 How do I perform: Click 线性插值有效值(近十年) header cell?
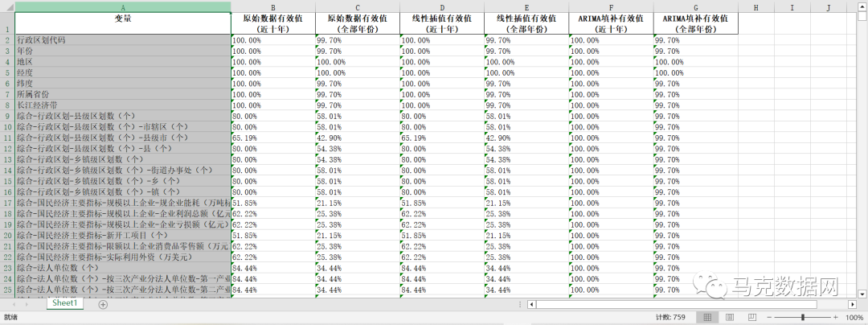point(442,24)
